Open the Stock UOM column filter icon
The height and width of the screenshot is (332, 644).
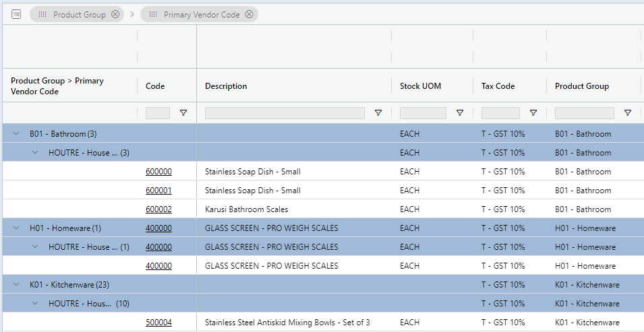click(460, 113)
